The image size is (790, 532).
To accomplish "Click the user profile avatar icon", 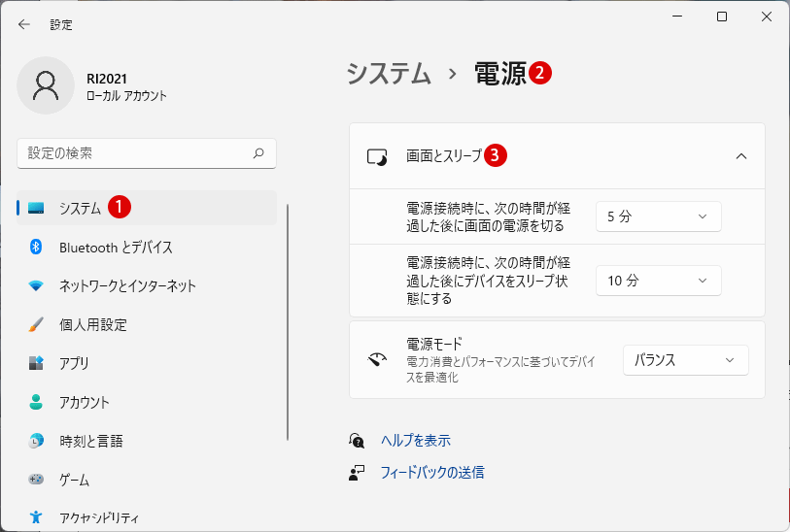I will [x=46, y=85].
